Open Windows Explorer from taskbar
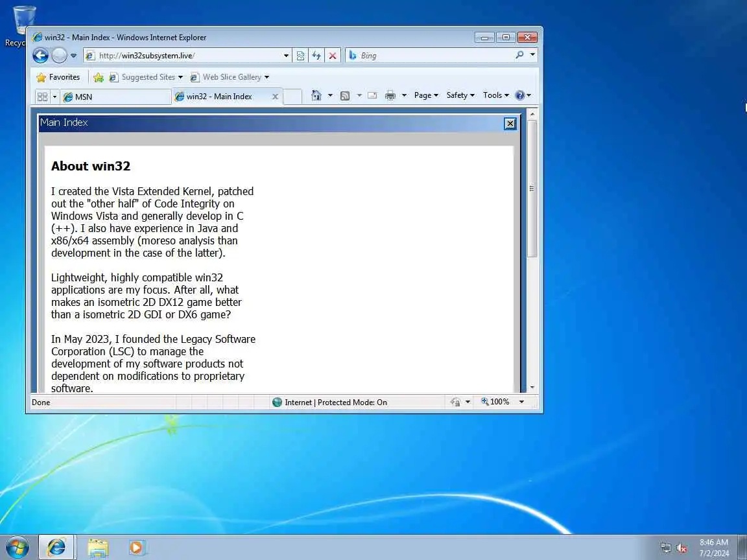 click(98, 548)
